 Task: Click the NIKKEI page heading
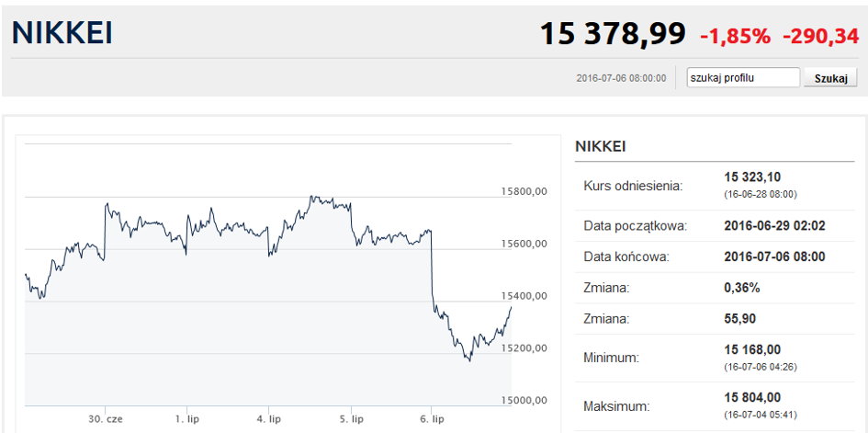[x=62, y=33]
